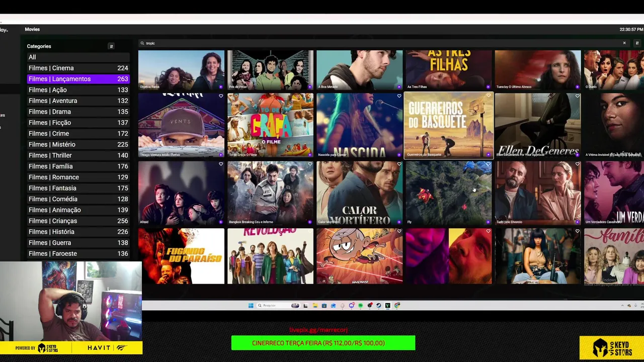Expand the system tray hidden icons chevron
The image size is (644, 362).
coord(622,305)
